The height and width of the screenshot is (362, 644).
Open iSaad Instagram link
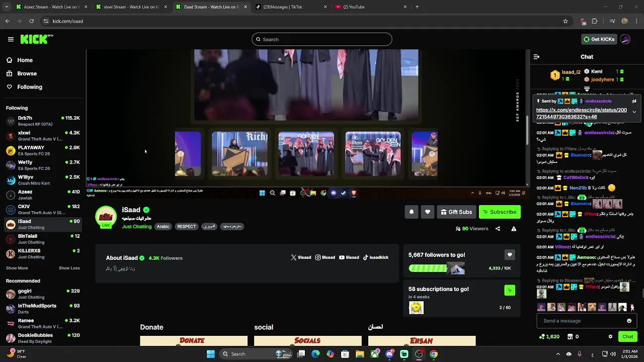click(325, 257)
